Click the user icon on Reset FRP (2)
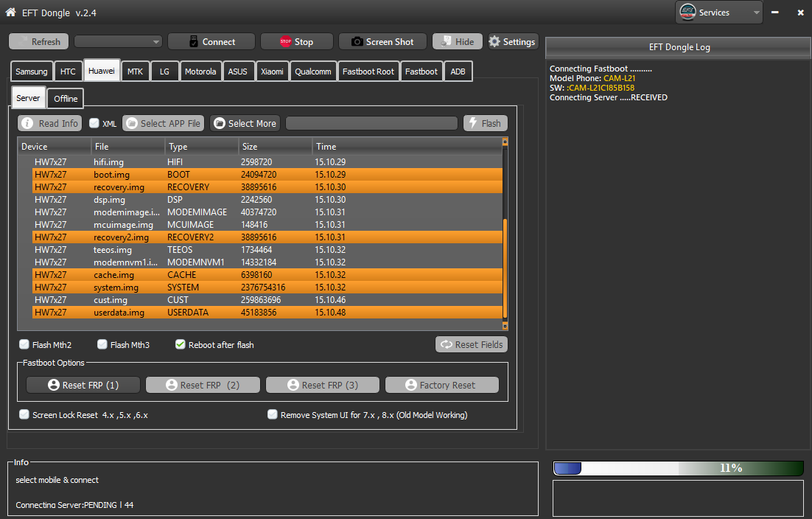Viewport: 812px width, 519px height. click(172, 385)
